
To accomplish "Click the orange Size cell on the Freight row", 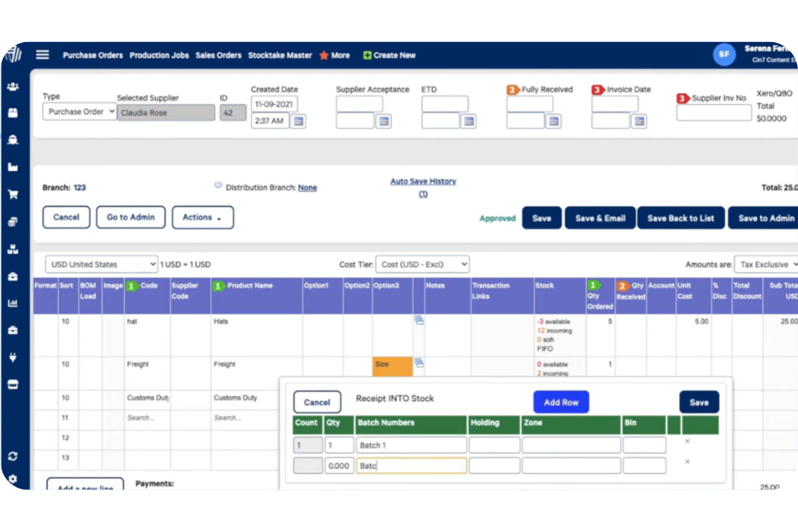I will [392, 367].
